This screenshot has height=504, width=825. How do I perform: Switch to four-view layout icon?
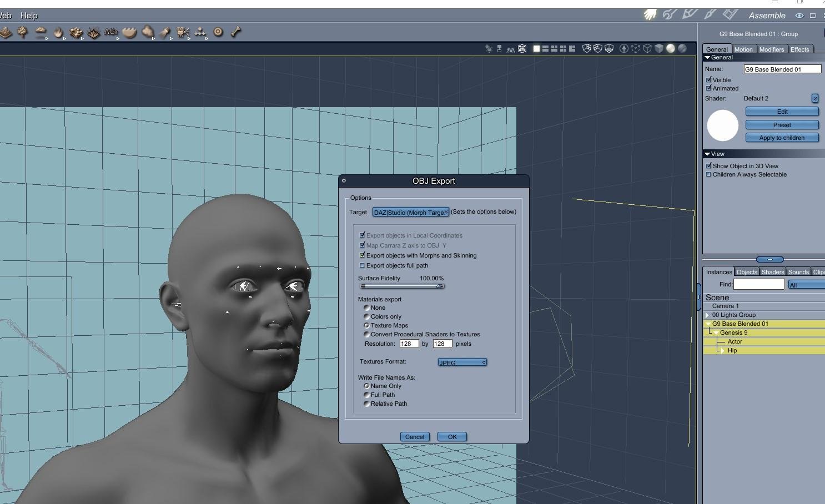[x=563, y=49]
